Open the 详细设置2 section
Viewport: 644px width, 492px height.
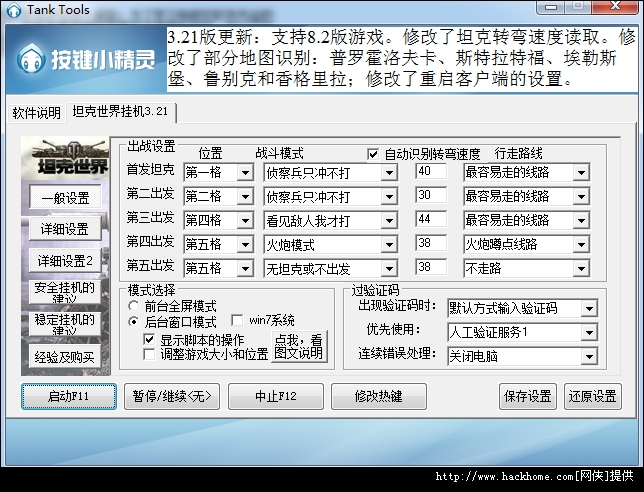click(x=65, y=260)
